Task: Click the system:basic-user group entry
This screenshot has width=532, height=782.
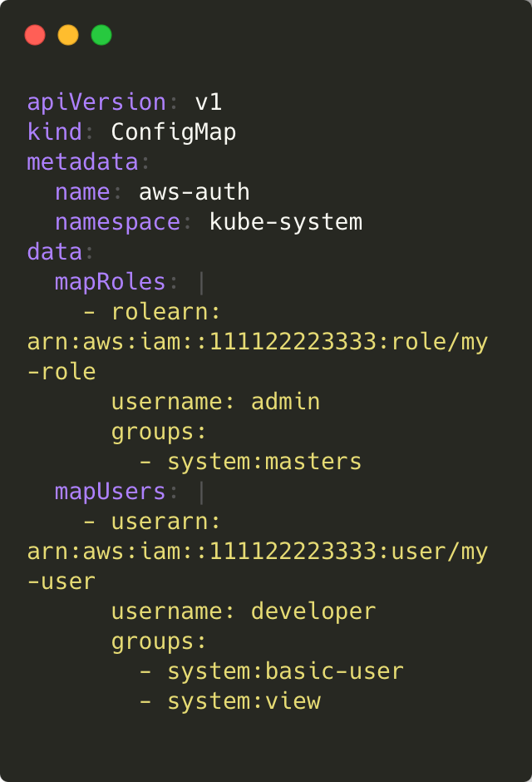Action: 272,671
